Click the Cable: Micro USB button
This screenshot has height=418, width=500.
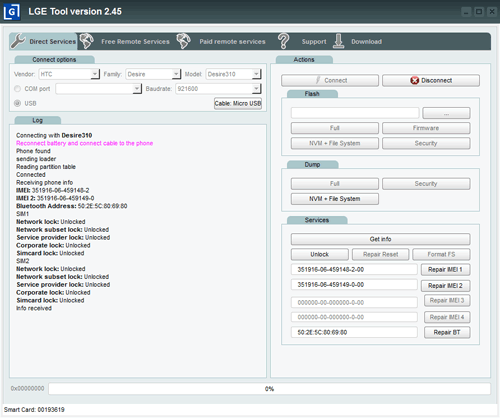238,103
